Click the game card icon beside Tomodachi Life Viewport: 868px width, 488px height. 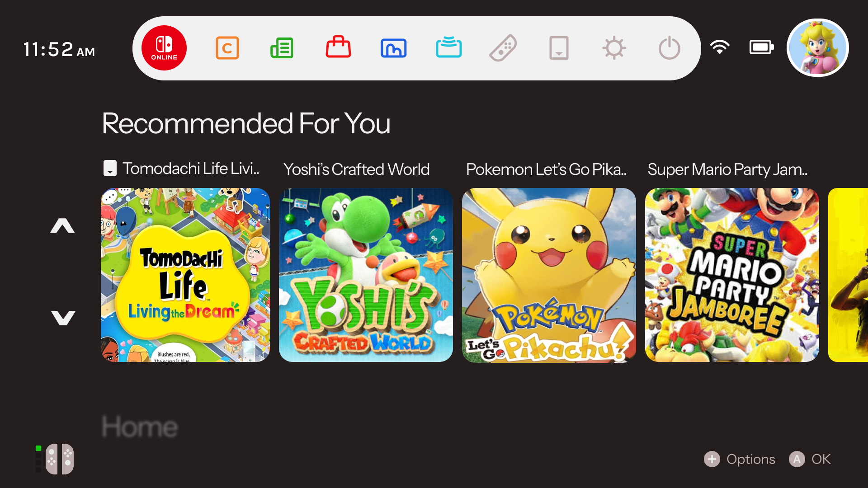(x=110, y=169)
